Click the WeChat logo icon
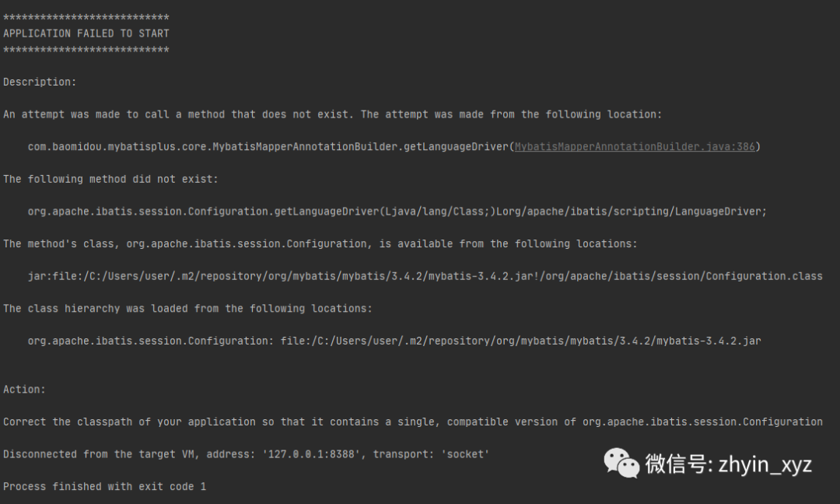 (x=621, y=463)
